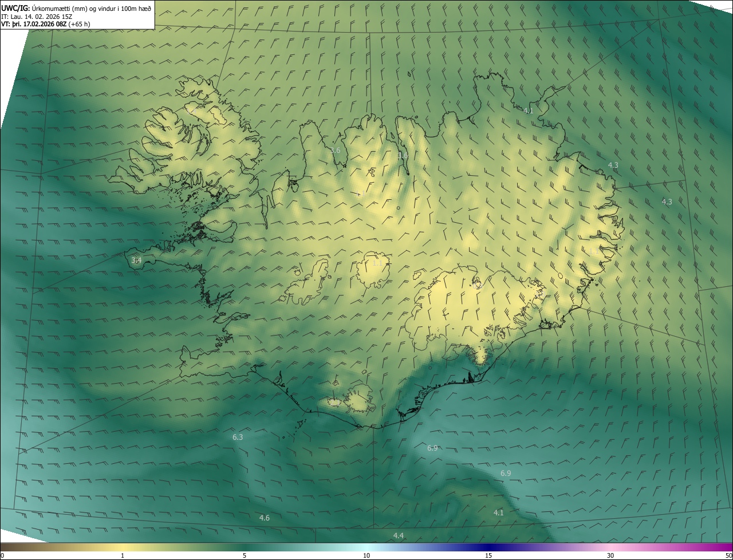Click the color scale tick label 15
The image size is (733, 560).
click(x=488, y=555)
